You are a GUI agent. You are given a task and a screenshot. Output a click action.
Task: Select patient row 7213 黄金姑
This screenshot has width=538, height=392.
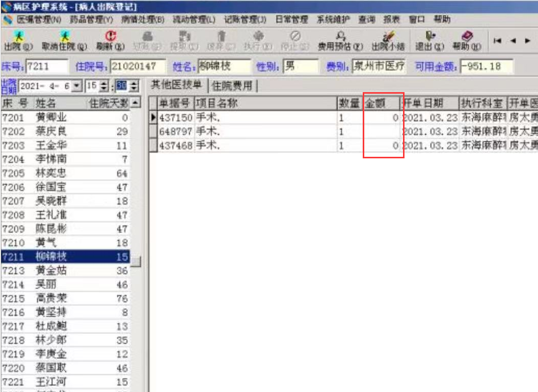coord(65,271)
